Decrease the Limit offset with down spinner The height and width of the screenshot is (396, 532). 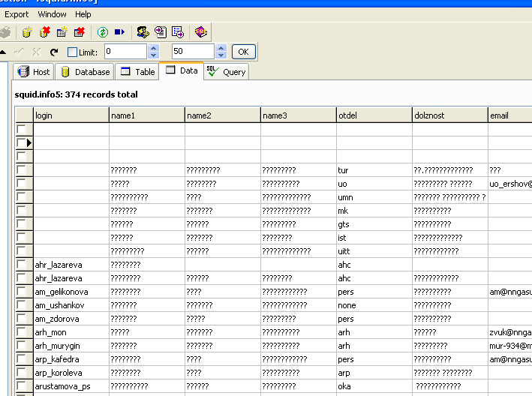pos(153,55)
